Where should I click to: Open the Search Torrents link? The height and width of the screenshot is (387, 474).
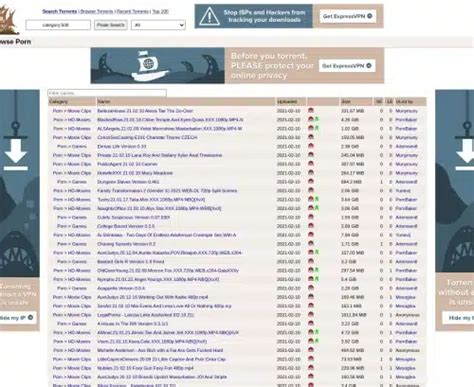point(59,11)
